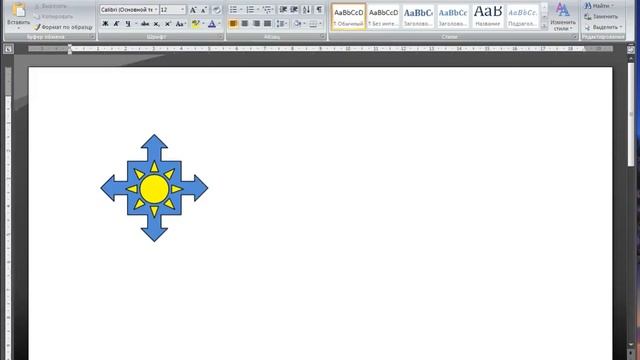The width and height of the screenshot is (640, 360).
Task: Toggle Italic (К) formatting
Action: pos(116,24)
